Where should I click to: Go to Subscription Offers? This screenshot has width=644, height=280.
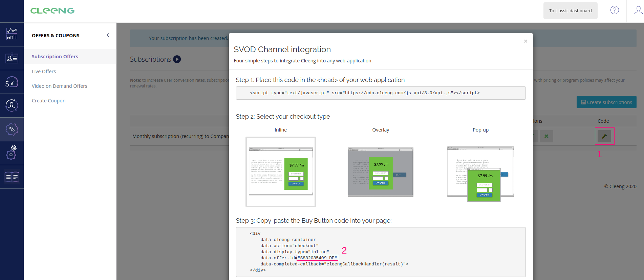(55, 57)
